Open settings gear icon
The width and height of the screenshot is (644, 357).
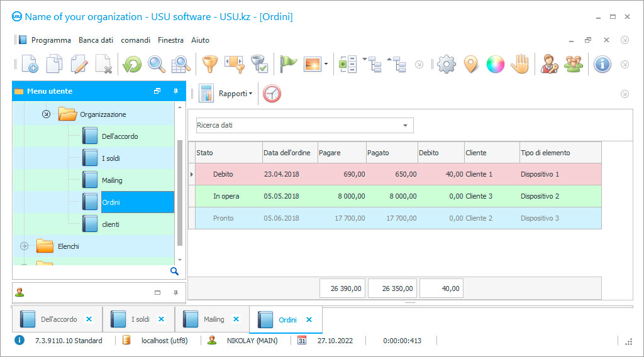[447, 64]
